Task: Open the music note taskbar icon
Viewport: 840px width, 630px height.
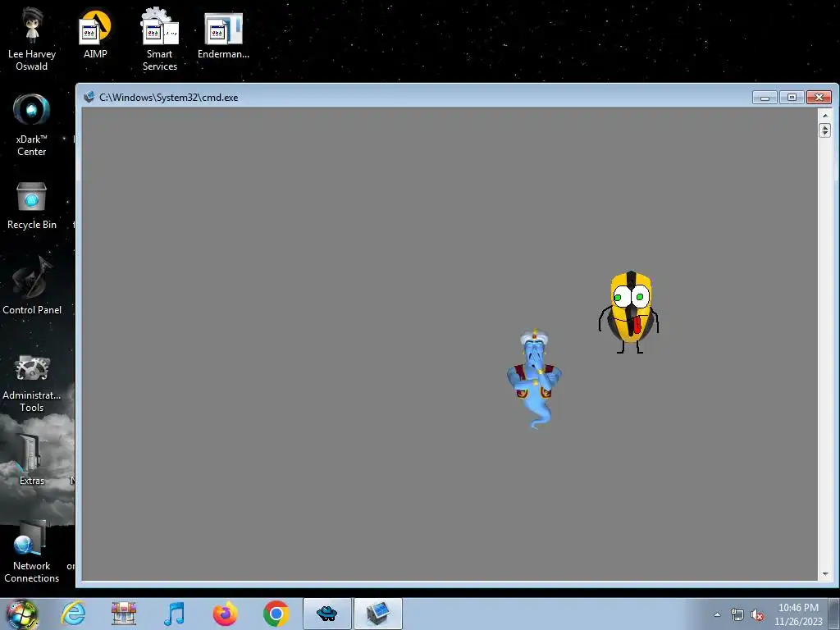Action: [174, 614]
